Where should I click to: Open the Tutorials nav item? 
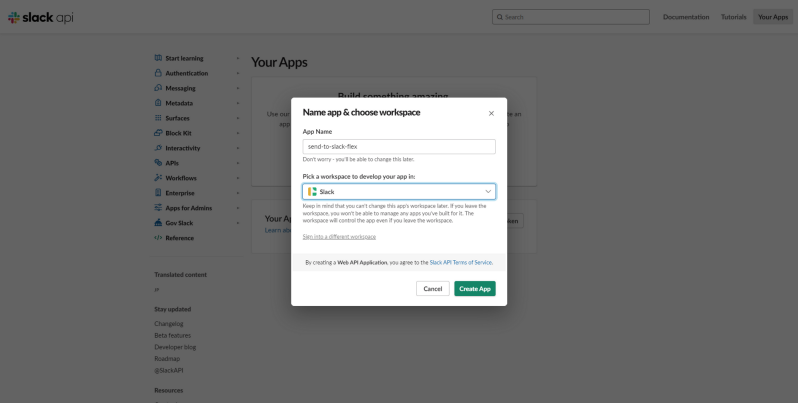[733, 17]
